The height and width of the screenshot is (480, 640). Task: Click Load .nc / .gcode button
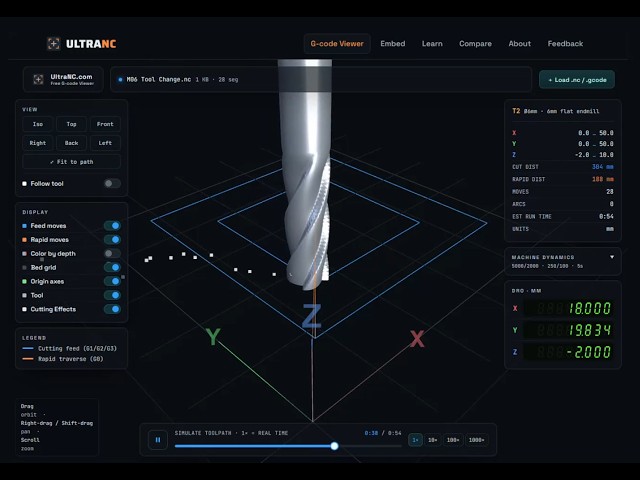577,80
